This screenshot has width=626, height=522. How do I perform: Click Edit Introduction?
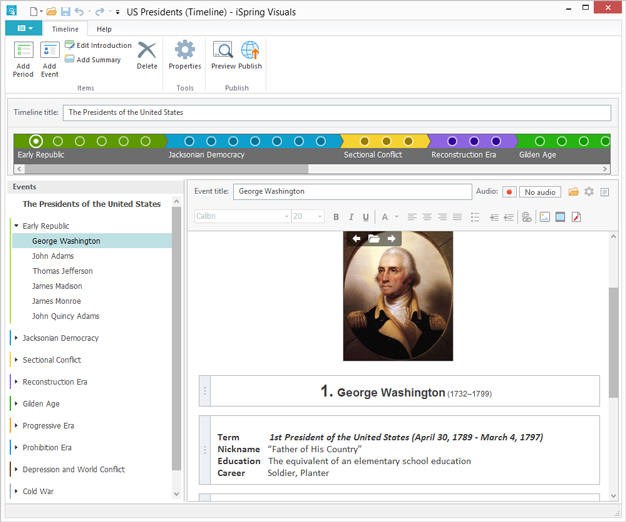click(98, 45)
